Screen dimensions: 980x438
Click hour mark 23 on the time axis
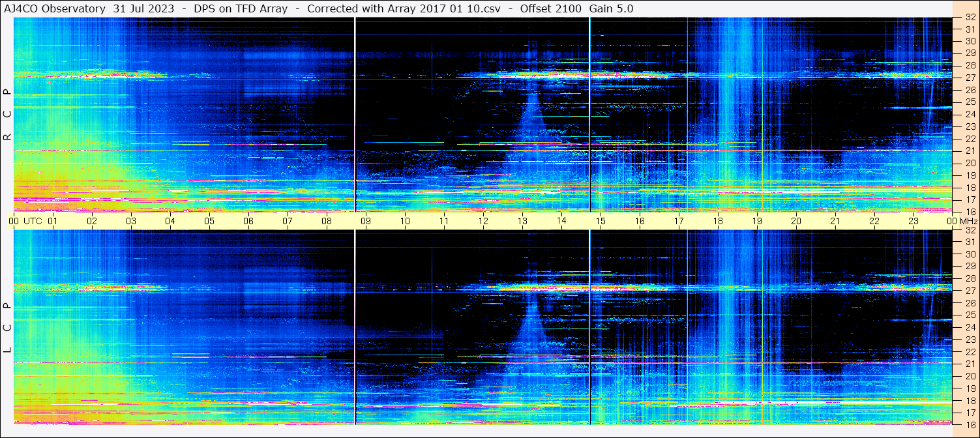tap(913, 221)
